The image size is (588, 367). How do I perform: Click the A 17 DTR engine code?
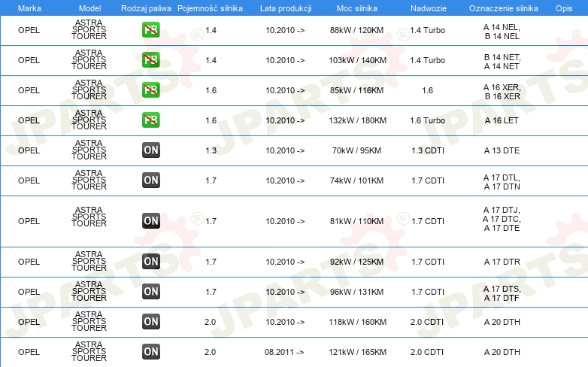tap(502, 262)
